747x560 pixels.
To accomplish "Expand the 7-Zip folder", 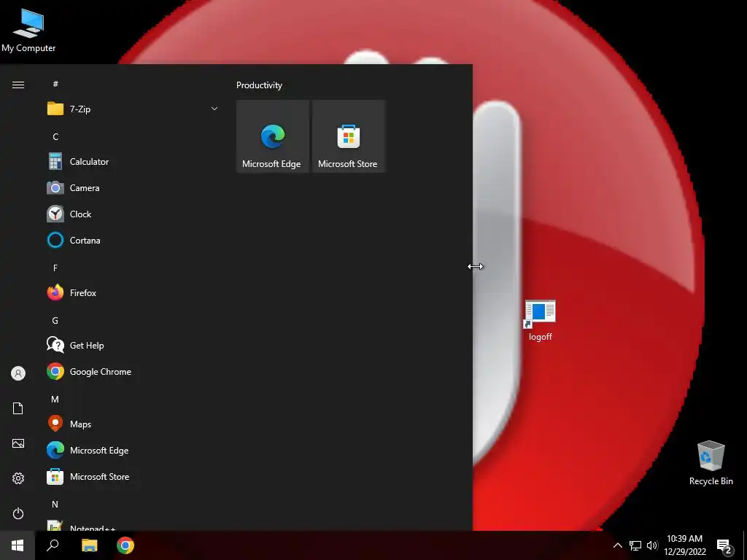I will click(133, 109).
